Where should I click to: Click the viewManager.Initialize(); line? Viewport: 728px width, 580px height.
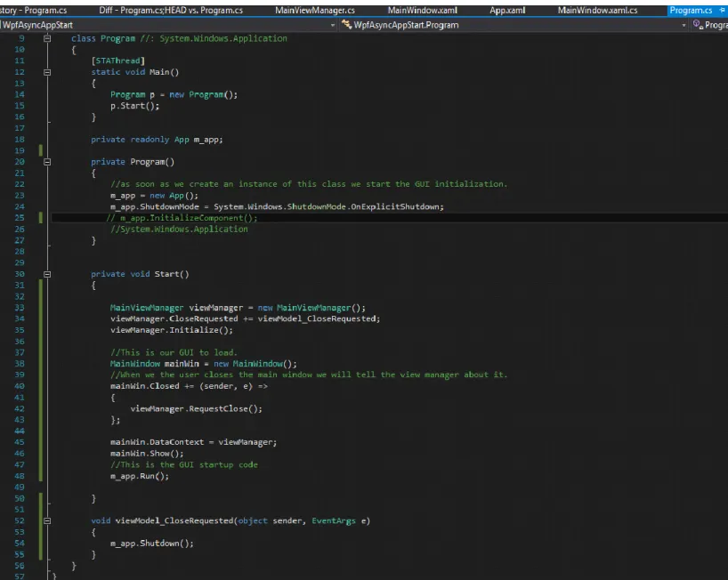tap(172, 330)
